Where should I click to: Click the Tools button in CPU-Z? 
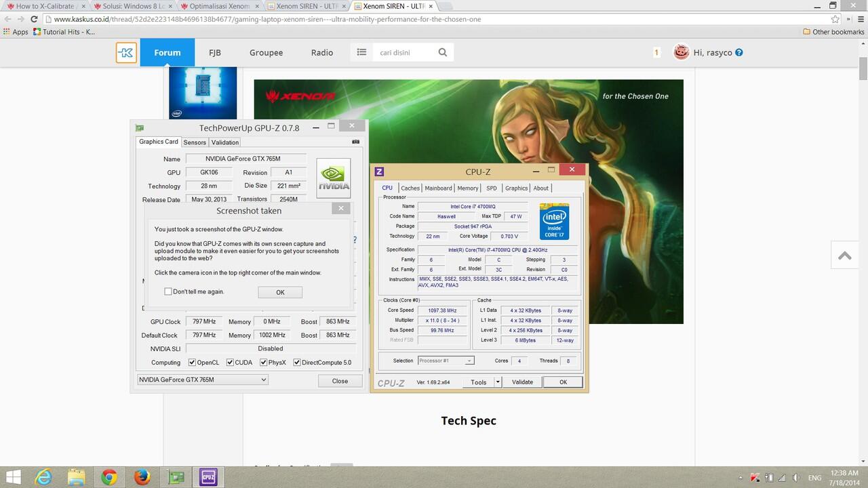point(479,382)
